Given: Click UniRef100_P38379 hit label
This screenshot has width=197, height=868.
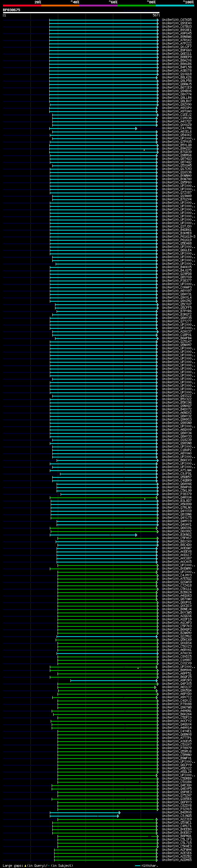Looking at the screenshot, I should (177, 494).
